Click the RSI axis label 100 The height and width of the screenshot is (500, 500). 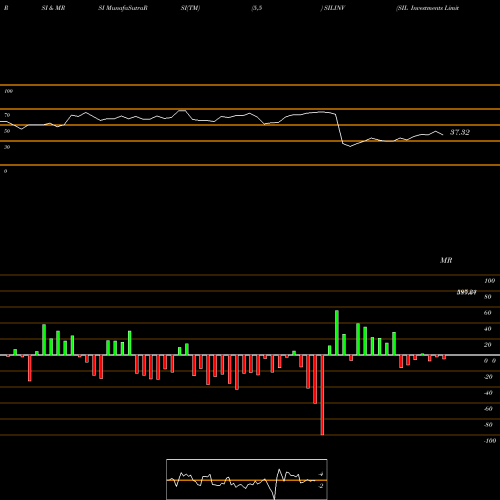coord(9,91)
